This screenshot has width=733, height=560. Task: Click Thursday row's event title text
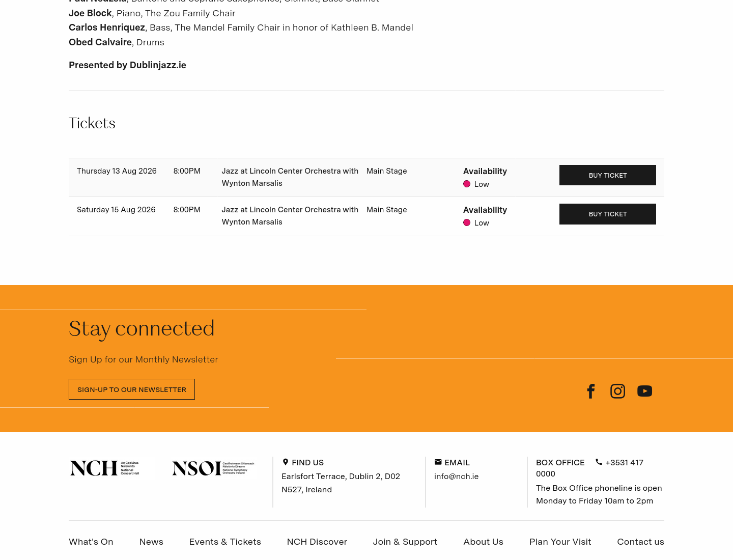click(290, 177)
